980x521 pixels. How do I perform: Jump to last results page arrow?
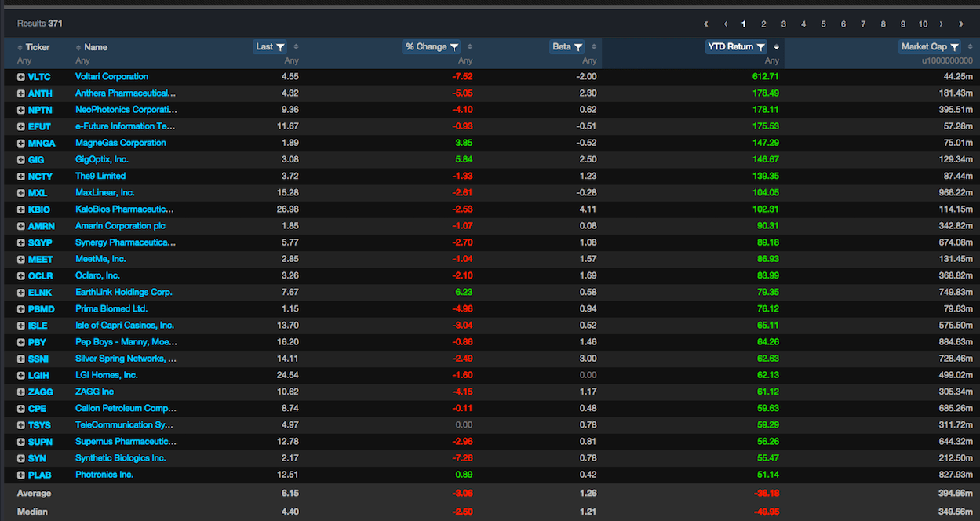click(x=961, y=24)
